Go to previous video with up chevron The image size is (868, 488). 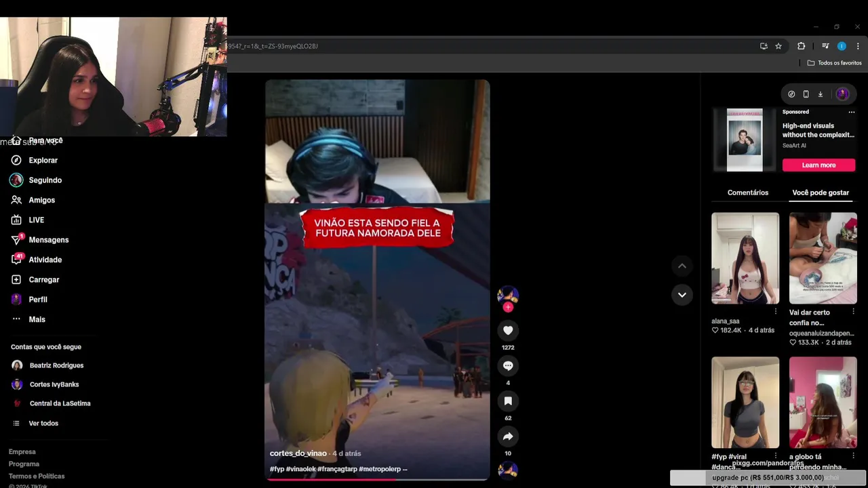click(682, 266)
